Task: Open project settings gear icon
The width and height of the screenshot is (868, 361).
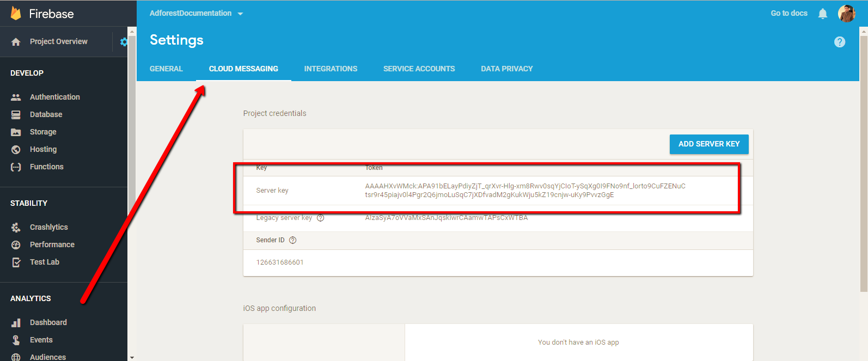Action: 124,42
